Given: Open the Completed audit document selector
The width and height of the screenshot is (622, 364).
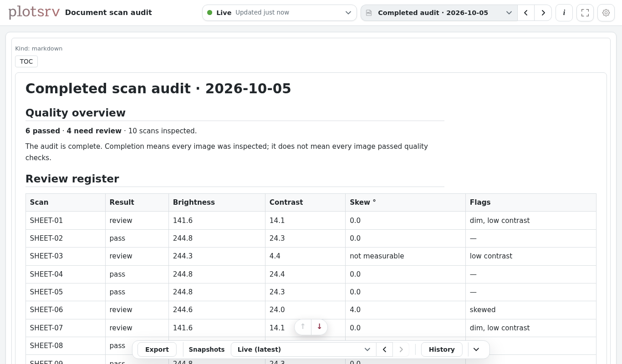Looking at the screenshot, I should click(x=439, y=13).
